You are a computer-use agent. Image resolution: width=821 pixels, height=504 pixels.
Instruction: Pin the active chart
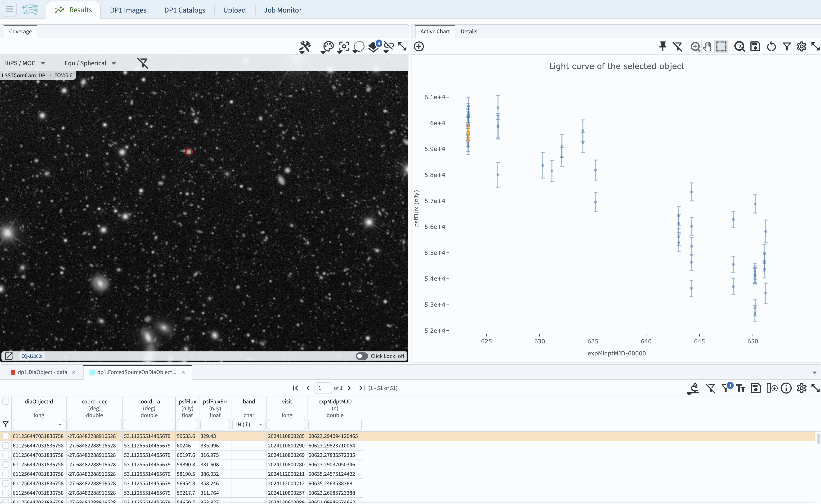663,47
